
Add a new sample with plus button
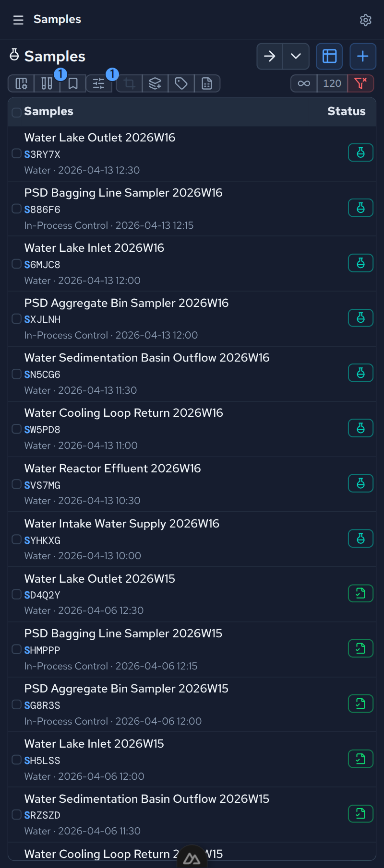point(363,56)
